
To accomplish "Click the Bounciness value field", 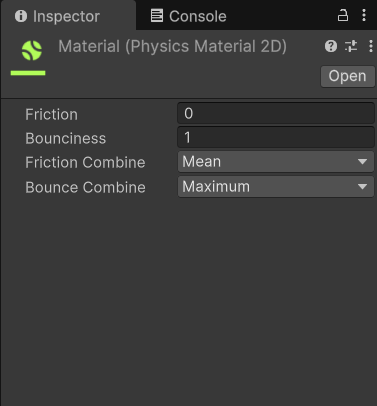I will 276,137.
